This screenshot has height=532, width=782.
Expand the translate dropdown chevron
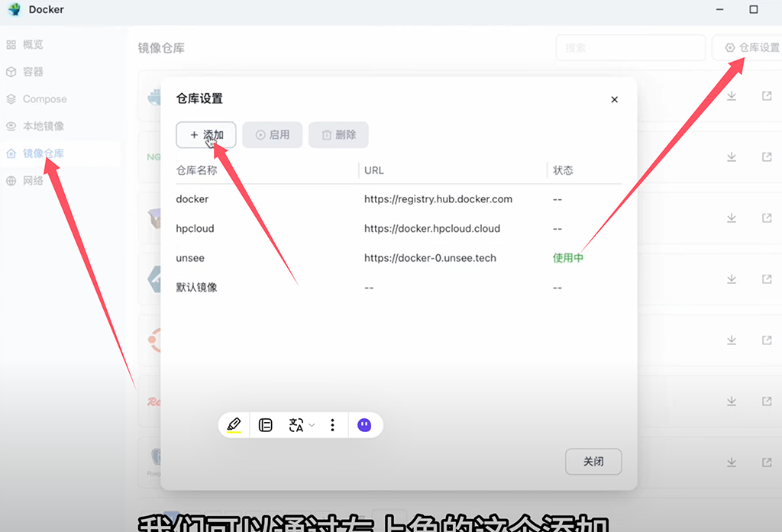point(312,425)
